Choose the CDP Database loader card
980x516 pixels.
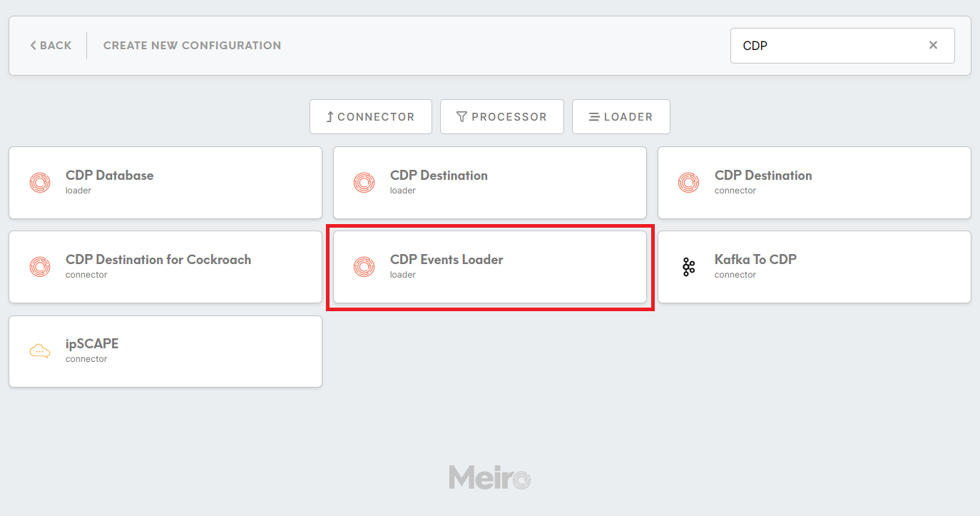tap(165, 183)
